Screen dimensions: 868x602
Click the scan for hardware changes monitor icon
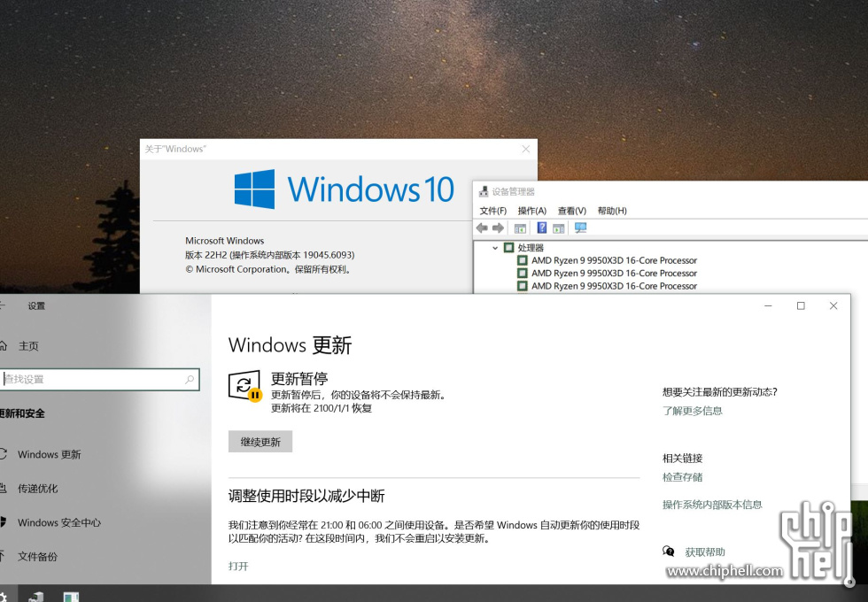580,228
